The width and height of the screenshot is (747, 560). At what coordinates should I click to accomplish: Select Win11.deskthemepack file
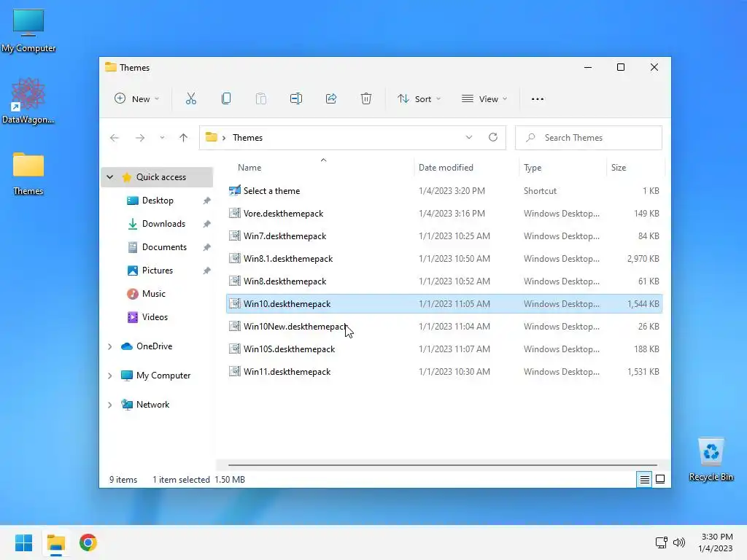click(444, 372)
